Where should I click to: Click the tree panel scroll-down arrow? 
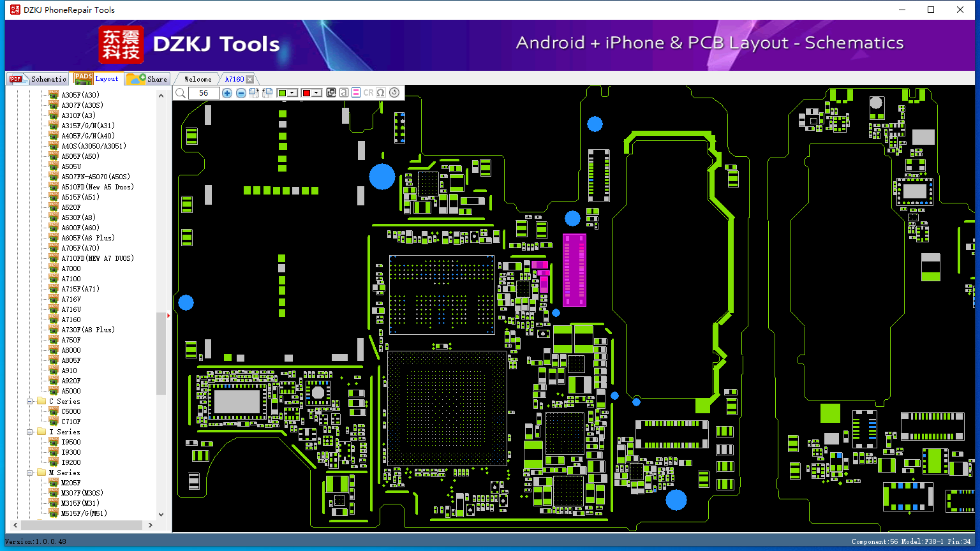[161, 514]
